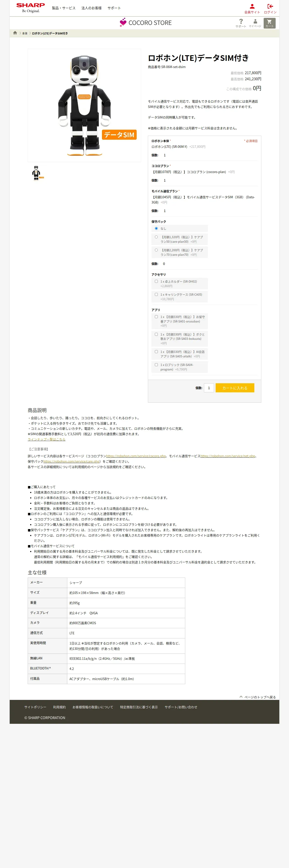Click the 本体 breadcrumb link
The image size is (289, 868).
(x=25, y=33)
